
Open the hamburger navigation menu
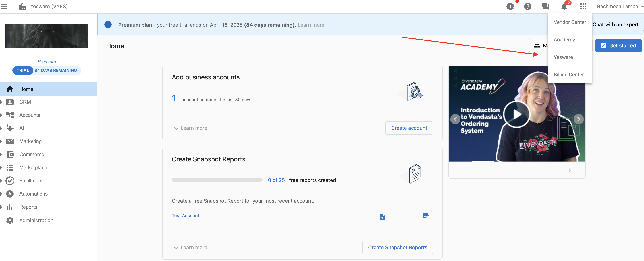pos(4,7)
